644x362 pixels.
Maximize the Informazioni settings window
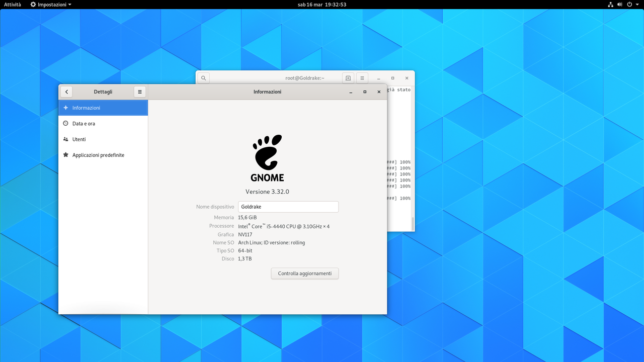365,92
